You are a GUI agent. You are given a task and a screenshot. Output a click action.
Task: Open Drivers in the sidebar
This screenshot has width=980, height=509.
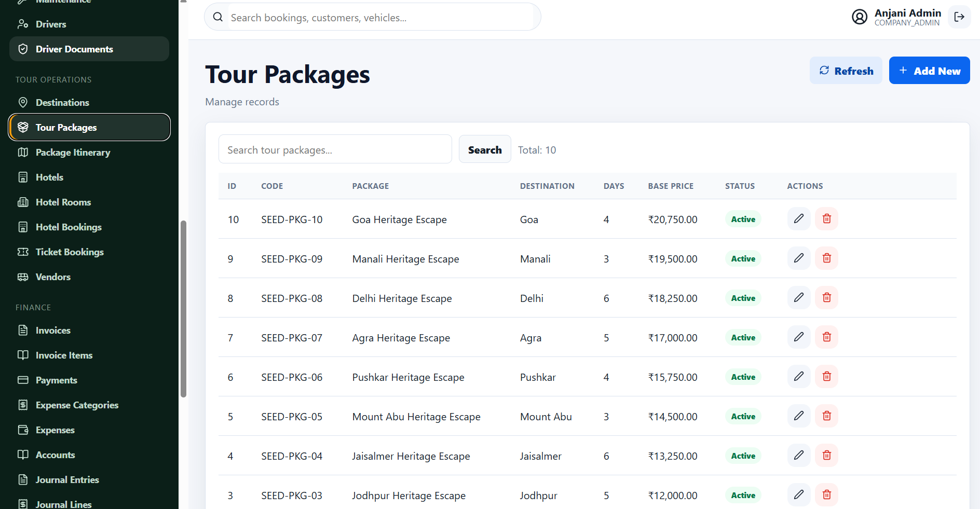pos(89,24)
